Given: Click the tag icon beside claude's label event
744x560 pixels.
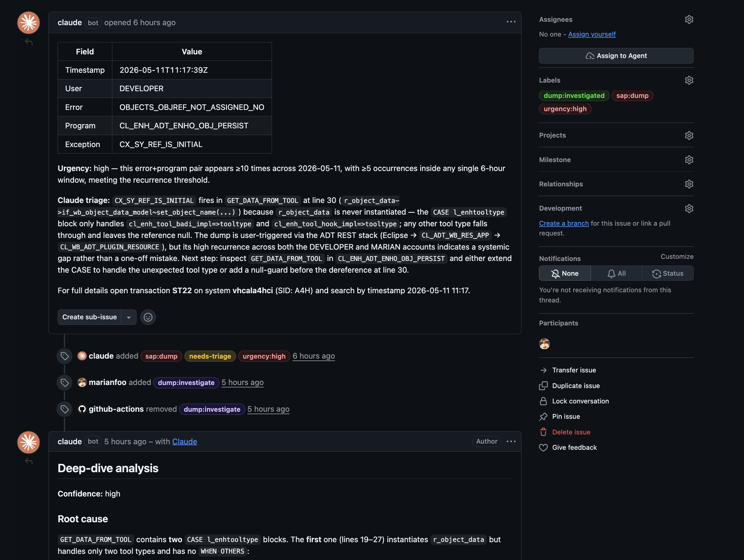Looking at the screenshot, I should coord(64,356).
